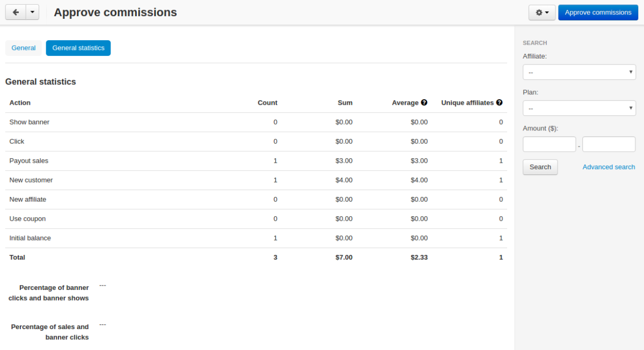Click the $2.33 total average
The image size is (644, 350).
click(419, 257)
